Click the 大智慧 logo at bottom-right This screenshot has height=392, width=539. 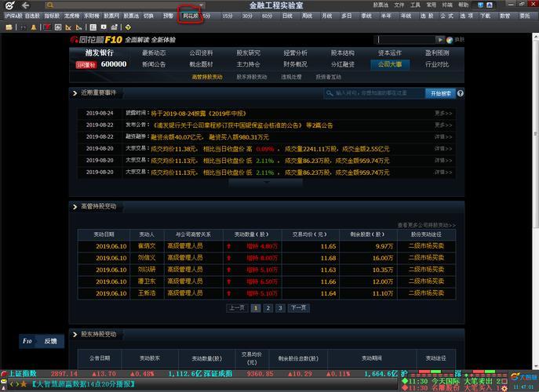[524, 377]
